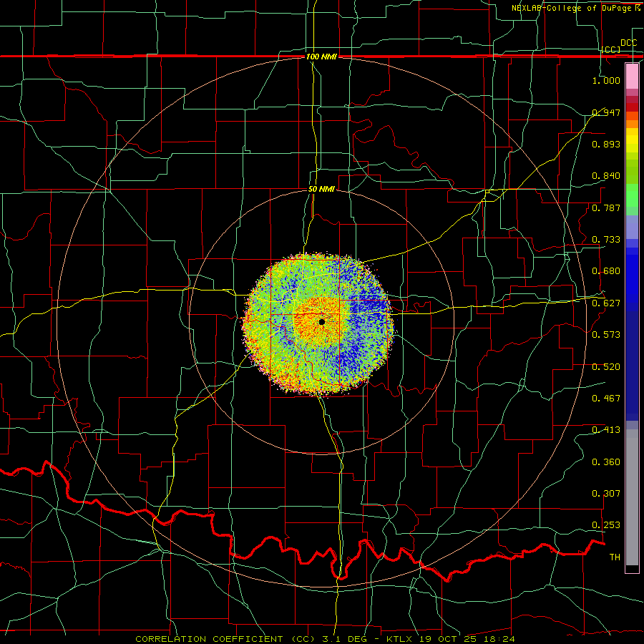Select the 0.360 color scale value
The height and width of the screenshot is (644, 644).
[x=606, y=462]
